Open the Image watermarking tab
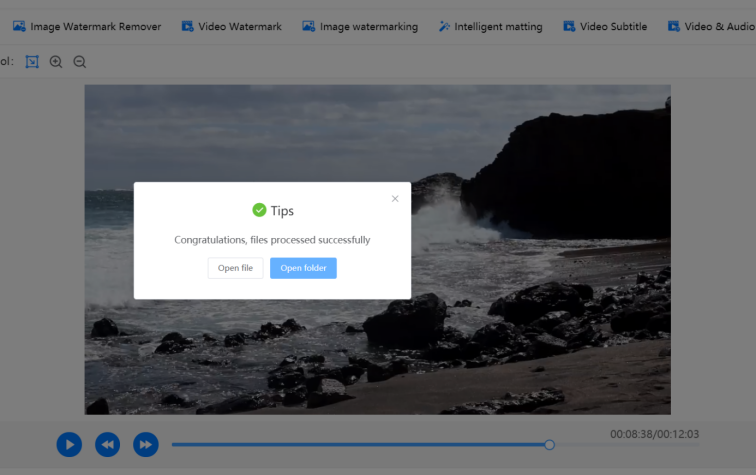Screen dimensions: 756x475 click(360, 27)
